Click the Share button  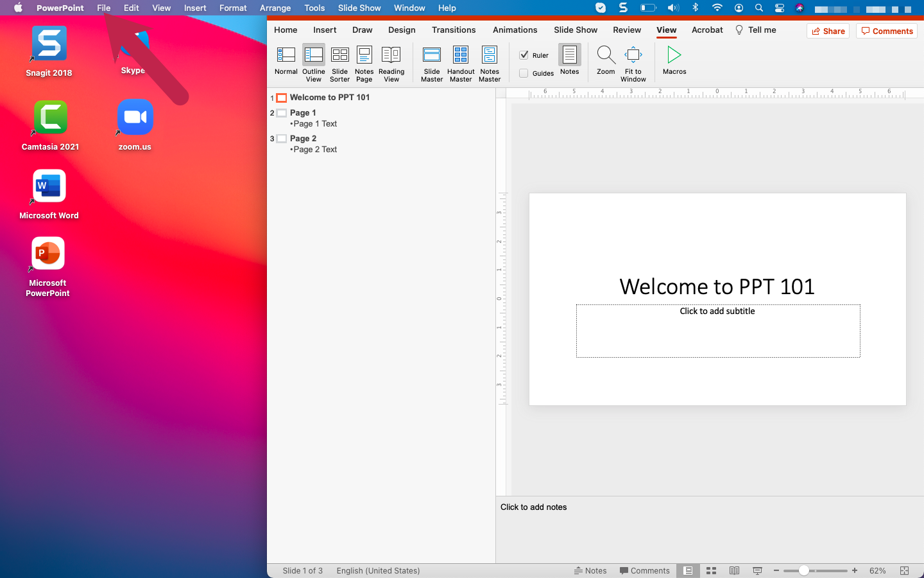pos(828,31)
